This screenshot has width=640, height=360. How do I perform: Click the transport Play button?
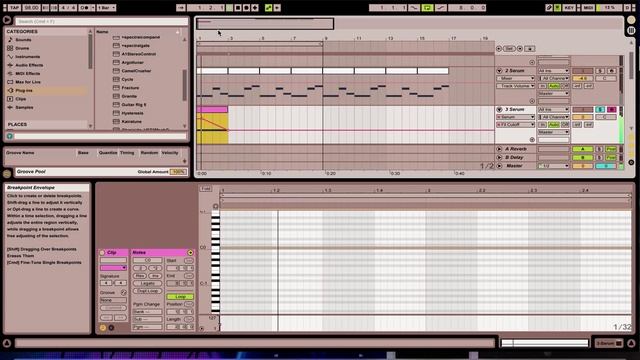[x=230, y=8]
